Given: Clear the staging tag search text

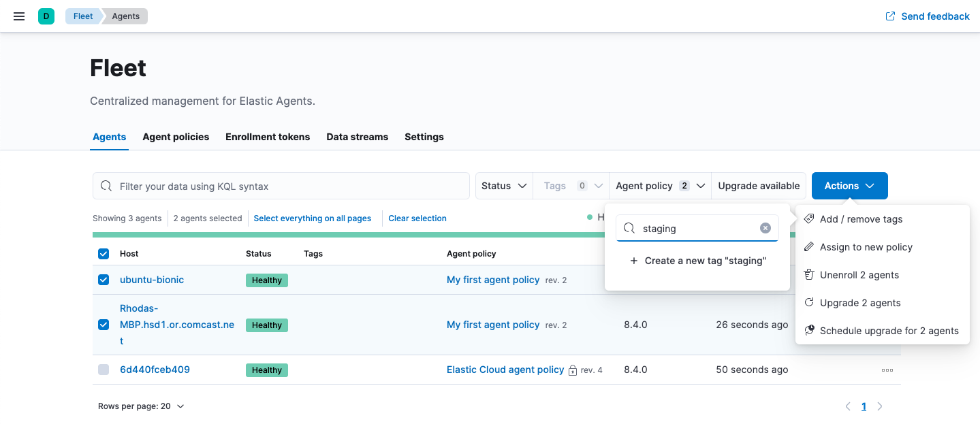Looking at the screenshot, I should click(x=765, y=229).
